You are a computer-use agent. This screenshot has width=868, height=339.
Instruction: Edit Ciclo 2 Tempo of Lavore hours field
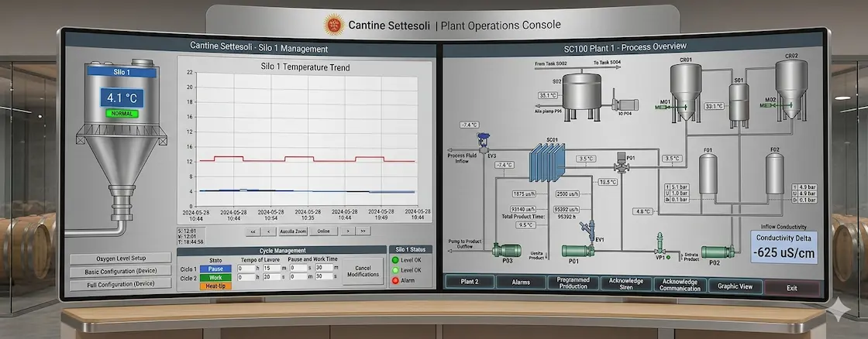(x=246, y=276)
